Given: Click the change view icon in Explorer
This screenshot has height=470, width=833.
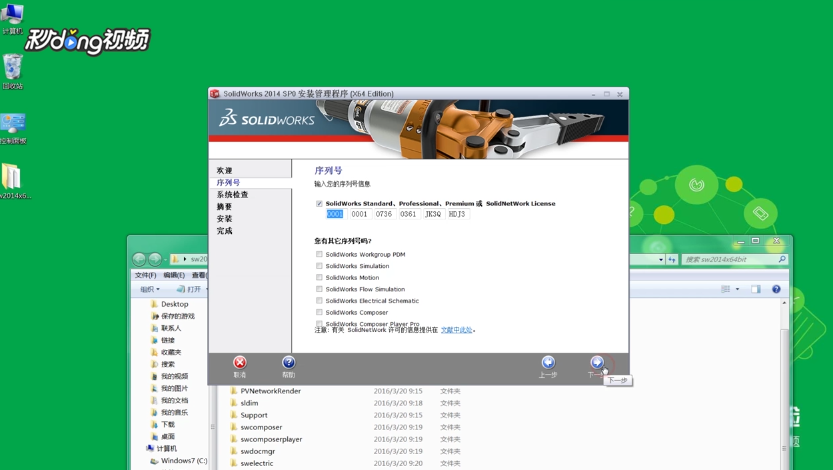Looking at the screenshot, I should point(726,289).
